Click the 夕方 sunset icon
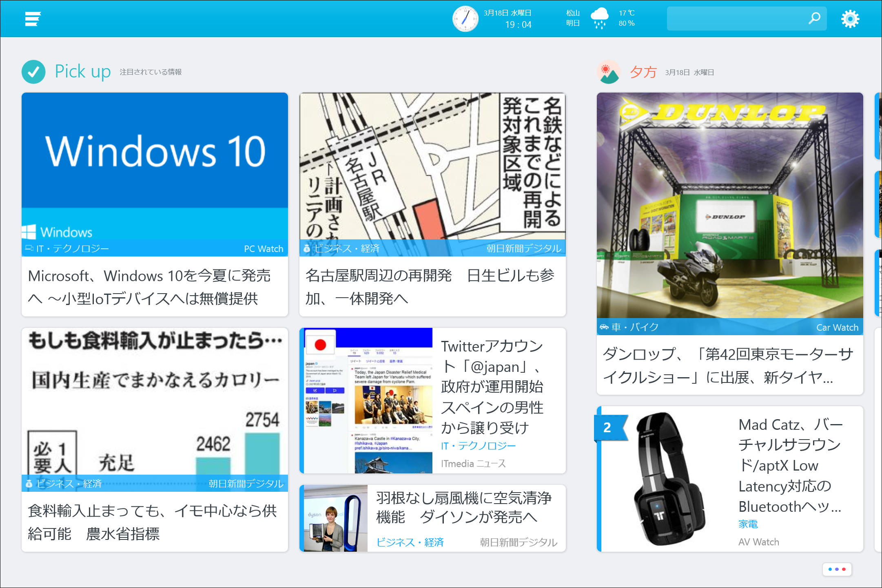 [608, 72]
